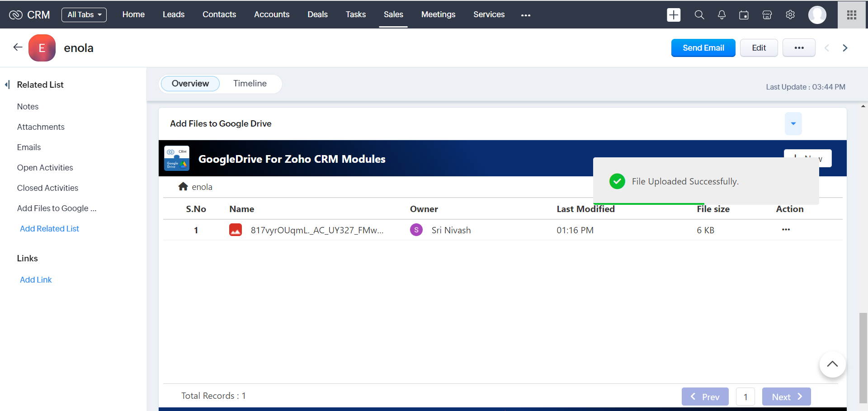Click the home icon in enola breadcrumb

(183, 187)
